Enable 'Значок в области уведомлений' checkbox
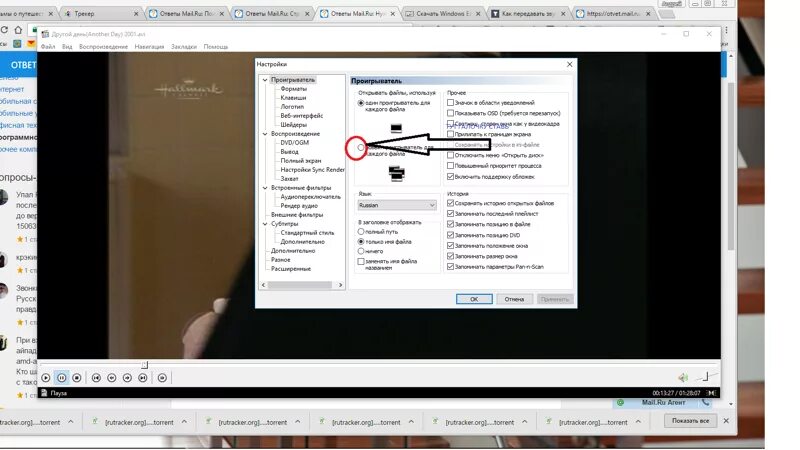The height and width of the screenshot is (450, 800). coord(451,103)
